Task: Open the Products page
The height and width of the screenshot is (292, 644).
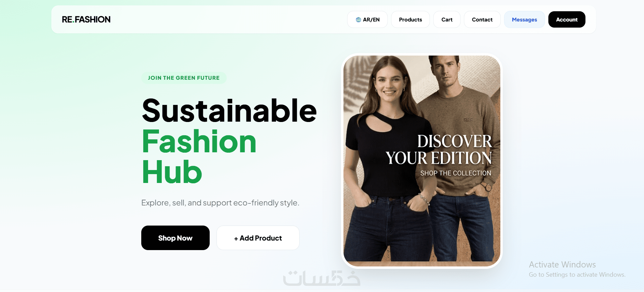Action: 410,19
